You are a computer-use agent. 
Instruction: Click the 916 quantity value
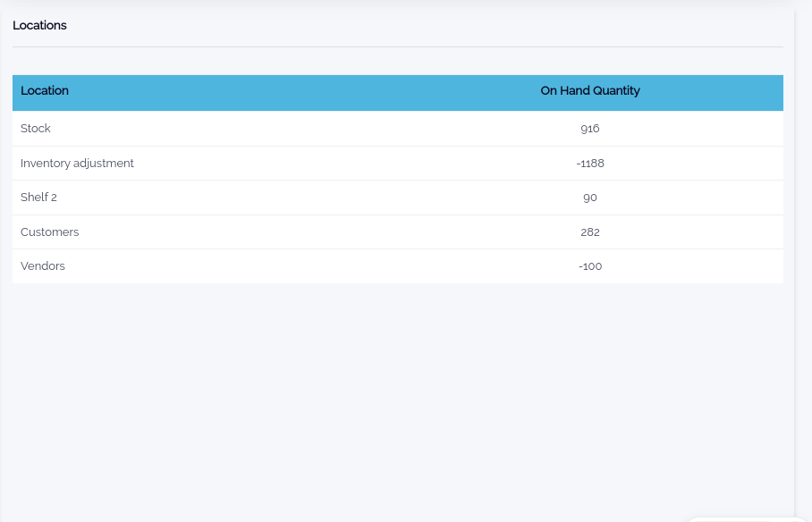[x=590, y=129]
